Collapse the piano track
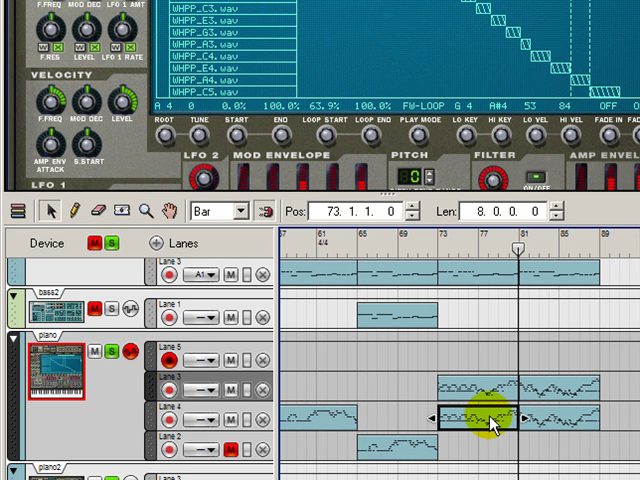640x480 pixels. (13, 339)
